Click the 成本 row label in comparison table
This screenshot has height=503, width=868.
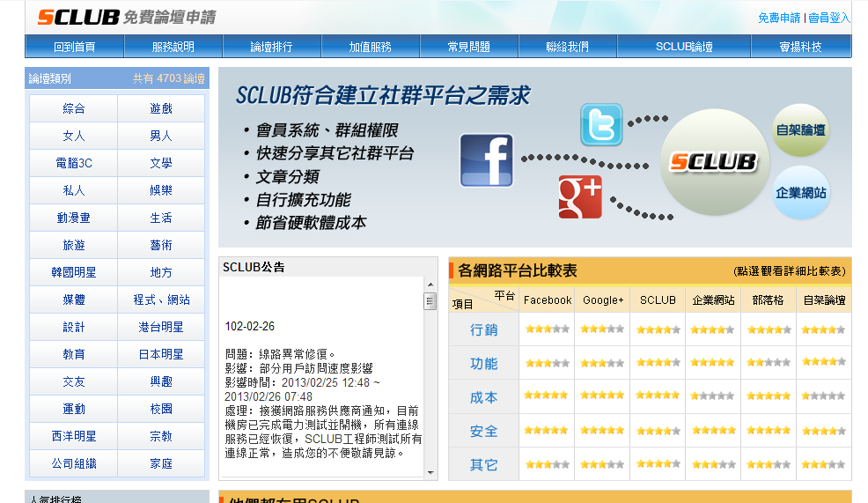(x=484, y=397)
